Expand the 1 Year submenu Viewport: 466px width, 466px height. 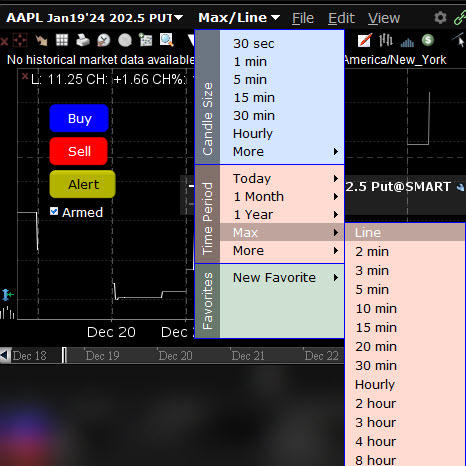282,215
